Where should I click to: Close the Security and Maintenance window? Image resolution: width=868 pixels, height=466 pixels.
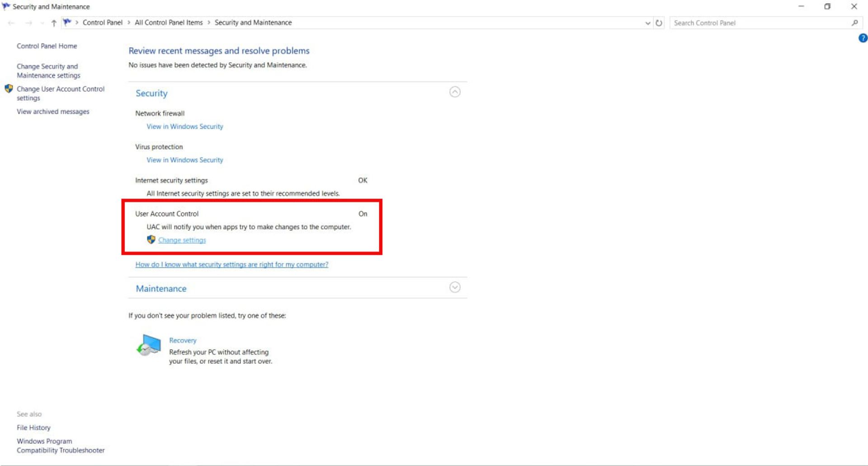854,6
